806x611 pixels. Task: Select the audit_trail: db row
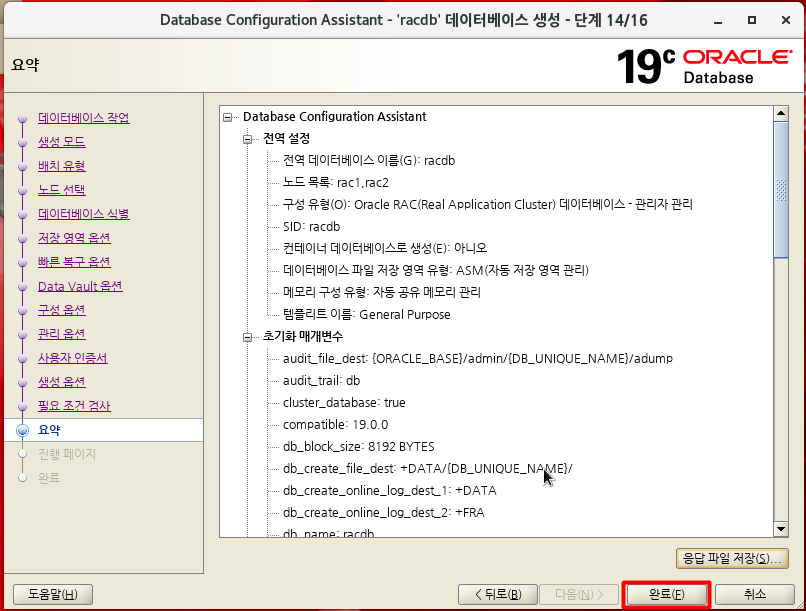coord(321,381)
